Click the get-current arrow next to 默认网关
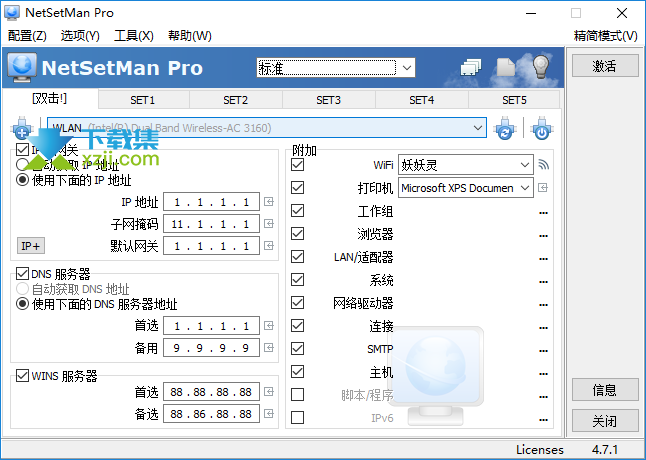This screenshot has height=460, width=646. [269, 246]
